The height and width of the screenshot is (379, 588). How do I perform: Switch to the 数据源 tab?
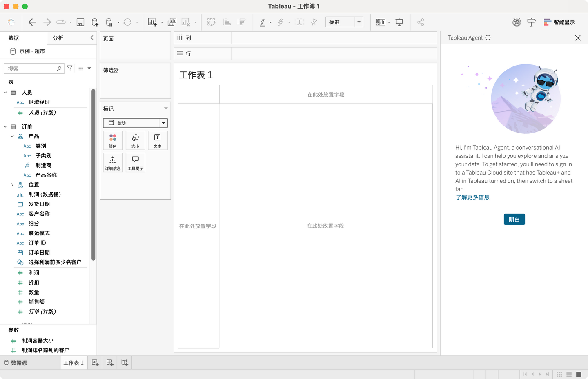click(19, 362)
